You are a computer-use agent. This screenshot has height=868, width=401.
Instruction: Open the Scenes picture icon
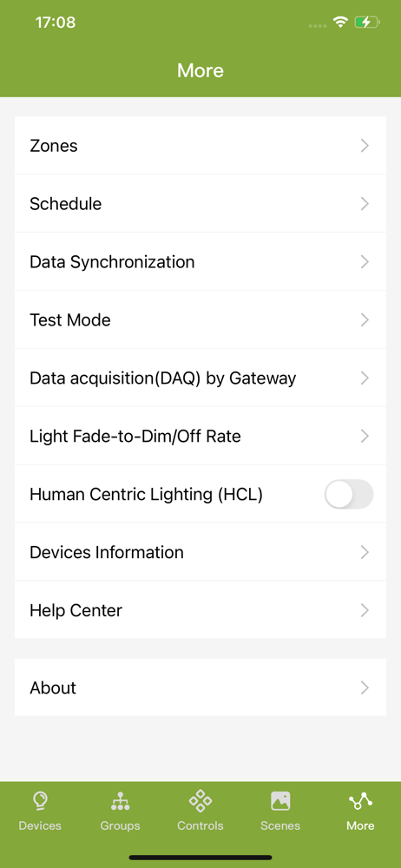tap(280, 800)
